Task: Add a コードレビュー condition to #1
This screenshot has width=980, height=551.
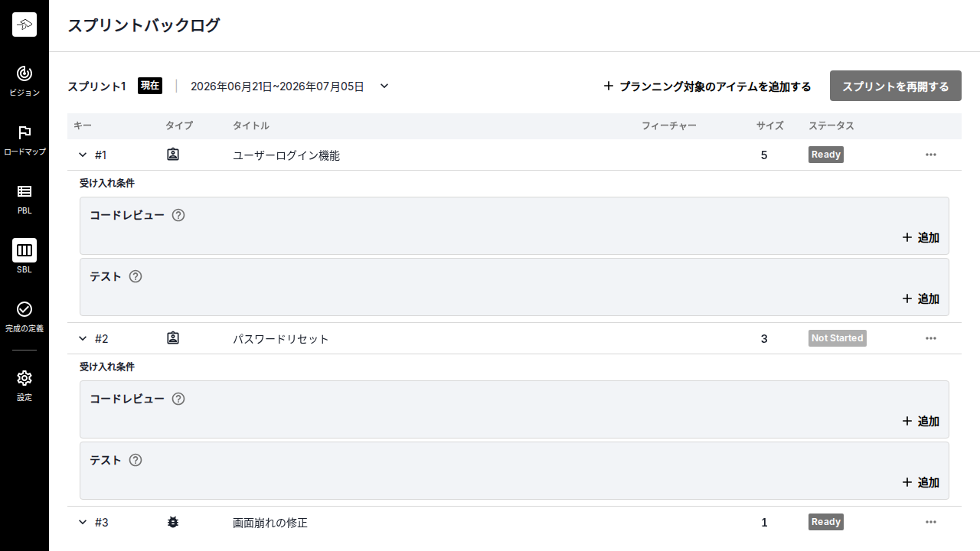Action: pyautogui.click(x=921, y=237)
